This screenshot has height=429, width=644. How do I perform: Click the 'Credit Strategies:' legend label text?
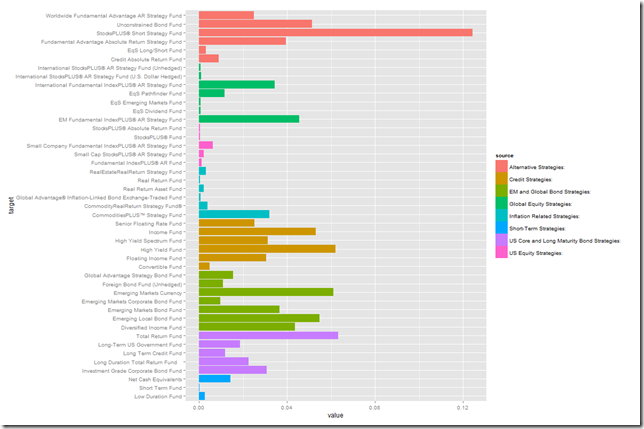pos(531,179)
